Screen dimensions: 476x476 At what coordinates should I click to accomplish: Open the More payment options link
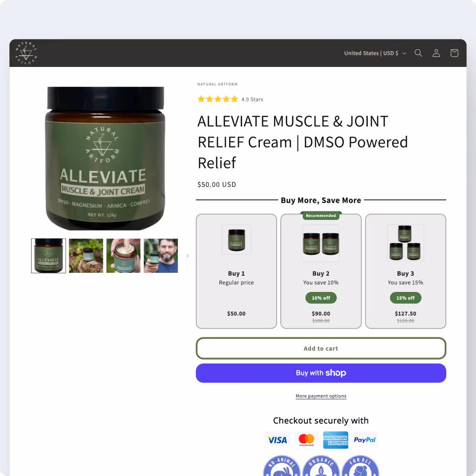point(321,396)
